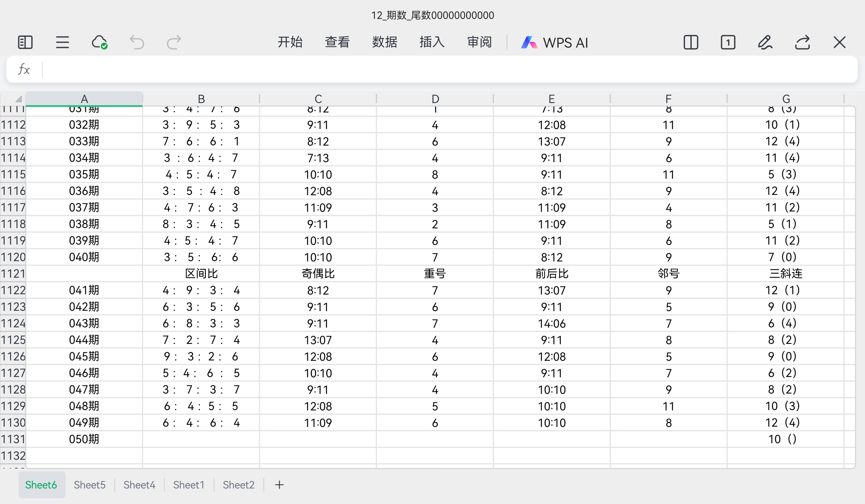Image resolution: width=865 pixels, height=504 pixels.
Task: Open the window count icon
Action: (x=728, y=43)
